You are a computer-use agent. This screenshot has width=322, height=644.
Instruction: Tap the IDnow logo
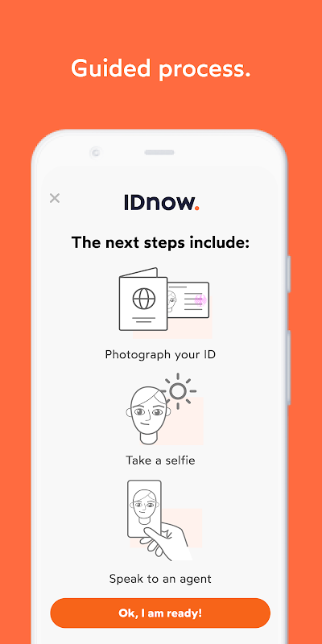tap(162, 203)
